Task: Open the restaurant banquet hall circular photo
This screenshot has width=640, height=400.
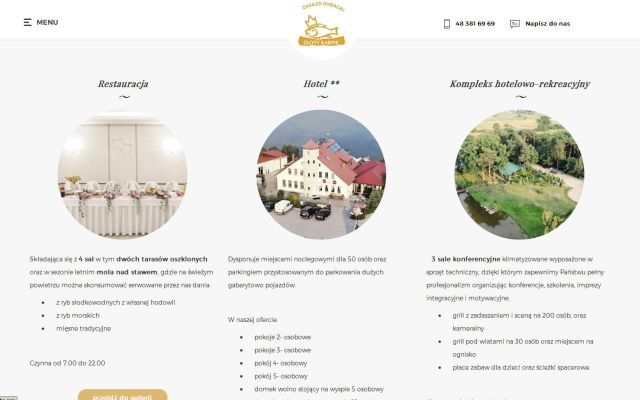Action: [x=122, y=174]
